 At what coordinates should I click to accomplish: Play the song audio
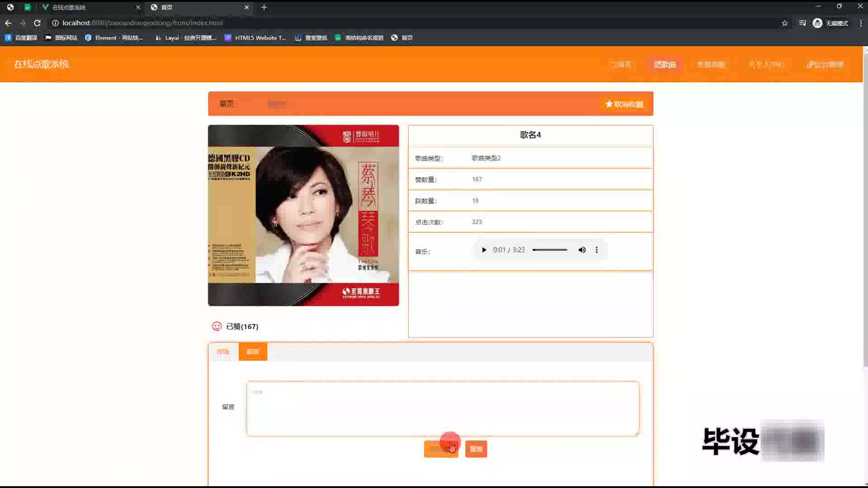pos(484,250)
